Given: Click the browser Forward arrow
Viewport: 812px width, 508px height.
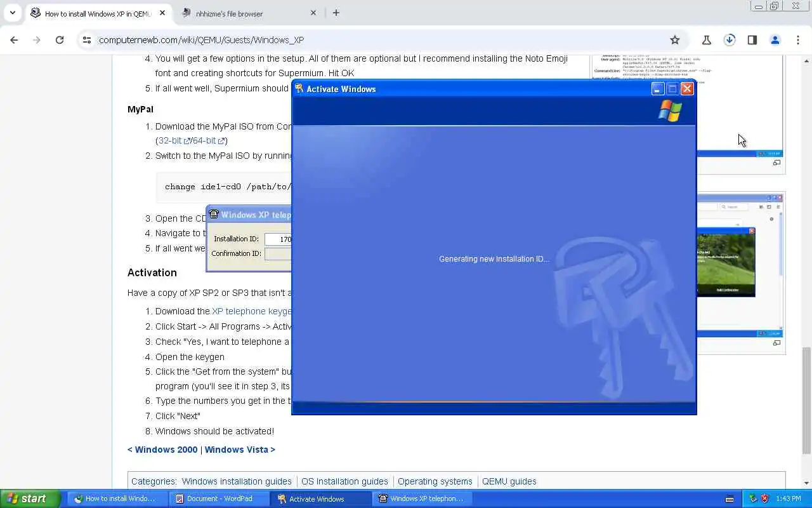Looking at the screenshot, I should (x=37, y=39).
